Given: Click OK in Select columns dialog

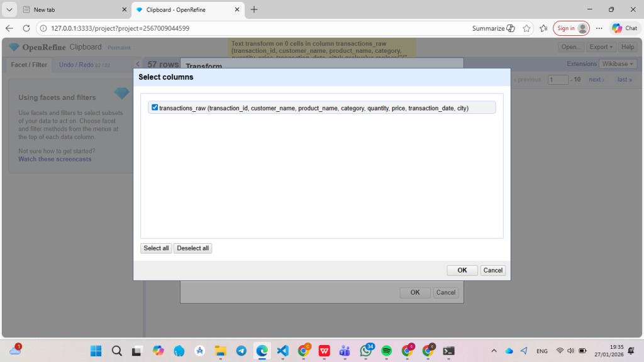Looking at the screenshot, I should tap(462, 270).
